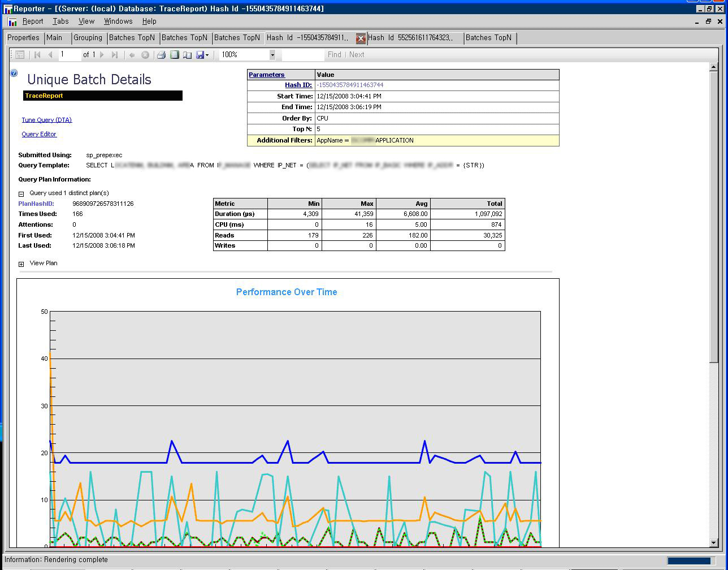The image size is (728, 570).
Task: Click the find text input field
Action: (303, 55)
